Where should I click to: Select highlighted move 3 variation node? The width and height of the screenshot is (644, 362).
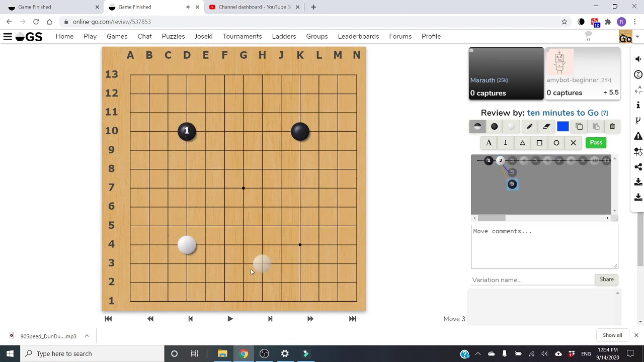coord(512,184)
